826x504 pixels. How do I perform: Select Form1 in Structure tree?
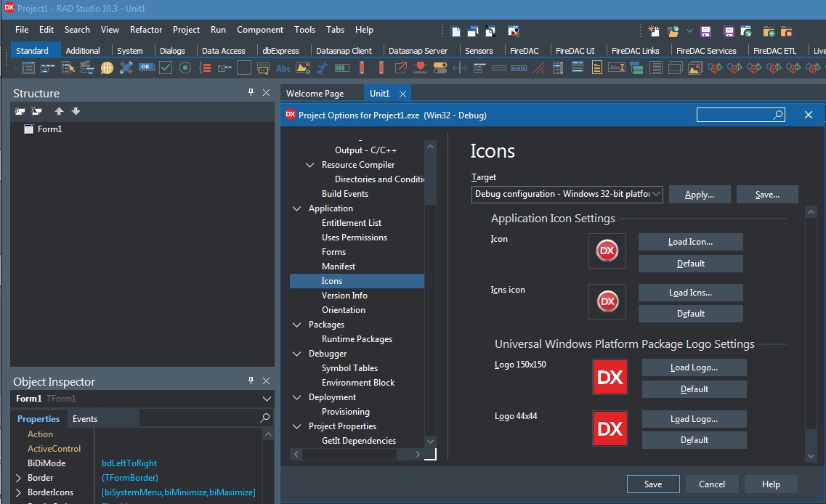[x=49, y=129]
